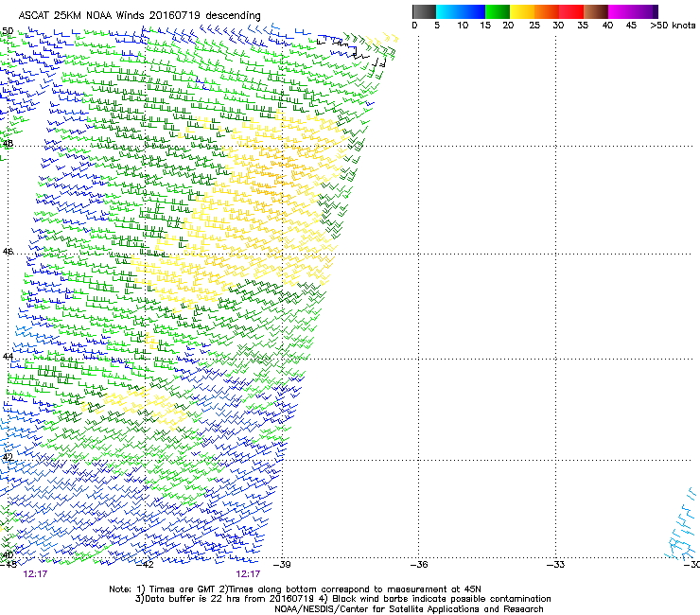Click the -36 longitude axis label
Viewport: 700px width, 615px height.
(419, 565)
